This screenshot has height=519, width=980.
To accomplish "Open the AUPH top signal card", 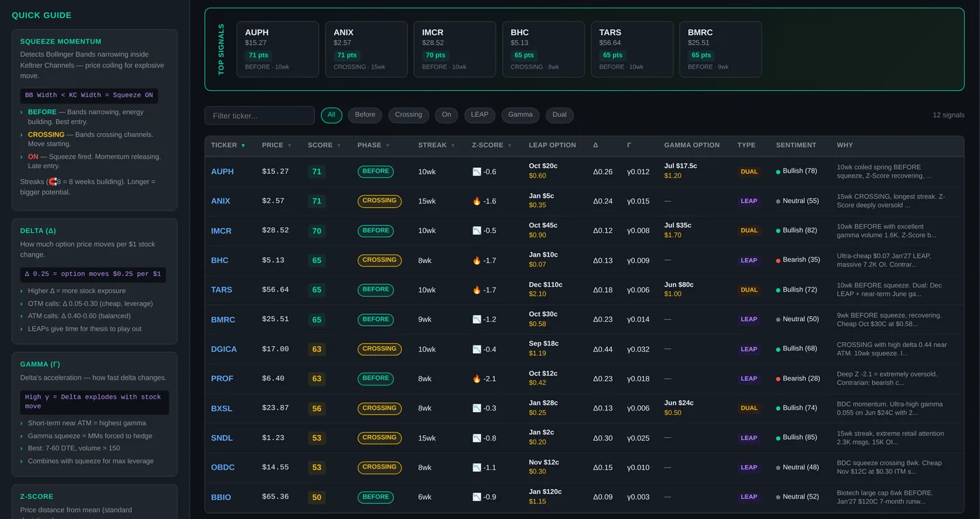I will click(x=278, y=49).
